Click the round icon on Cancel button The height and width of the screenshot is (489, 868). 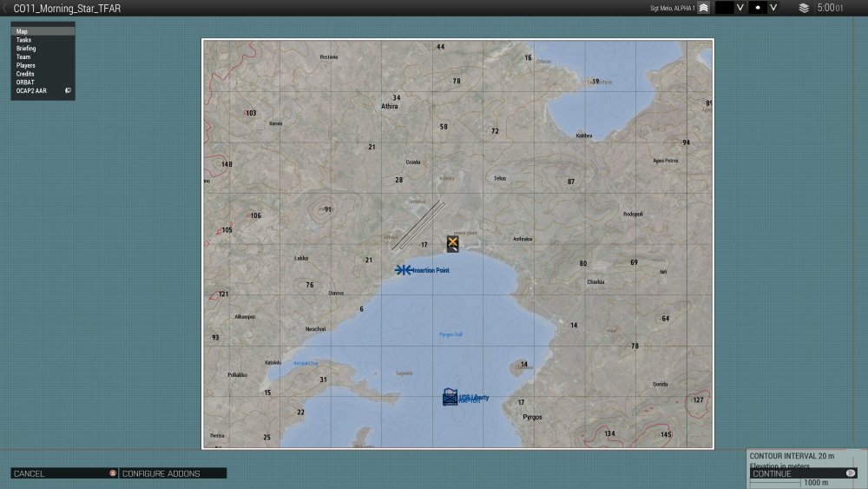(112, 473)
